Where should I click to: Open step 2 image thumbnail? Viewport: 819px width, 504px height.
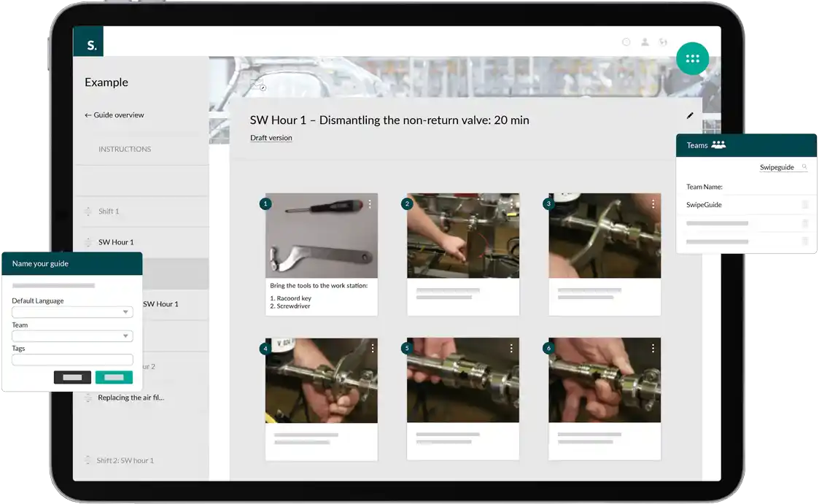coord(463,236)
